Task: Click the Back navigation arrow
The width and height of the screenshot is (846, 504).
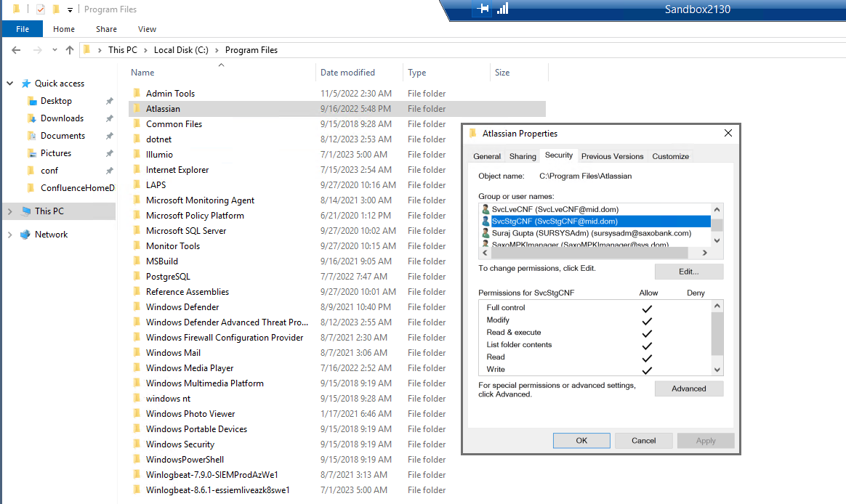Action: coord(16,50)
